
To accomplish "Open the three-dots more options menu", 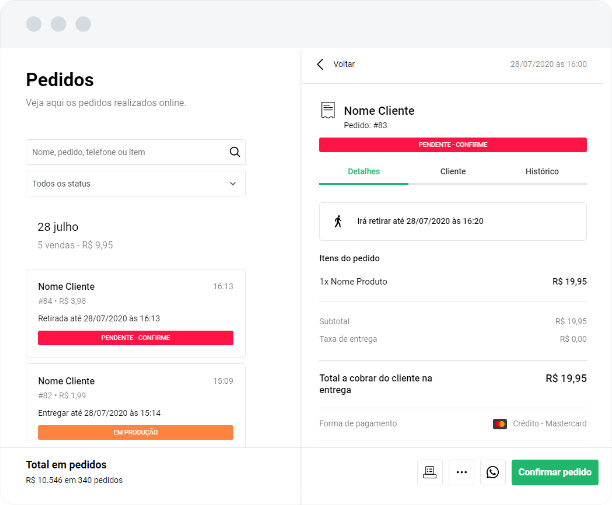I will [x=461, y=472].
